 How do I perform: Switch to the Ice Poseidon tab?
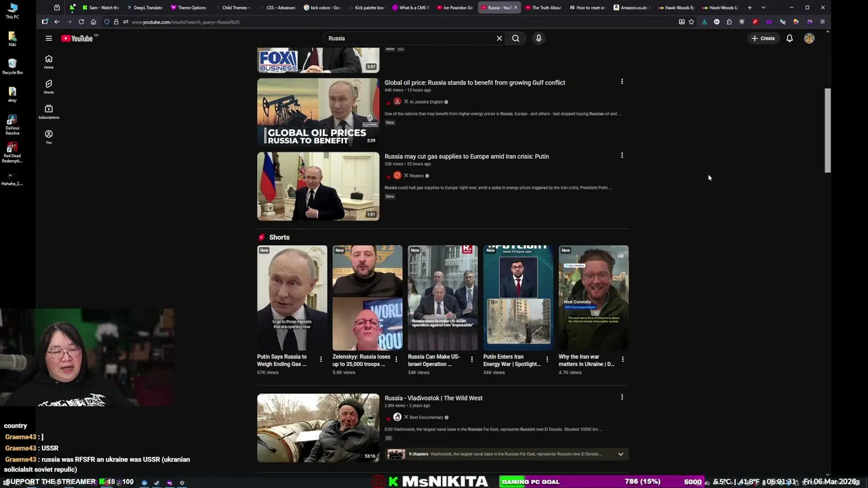coord(456,7)
